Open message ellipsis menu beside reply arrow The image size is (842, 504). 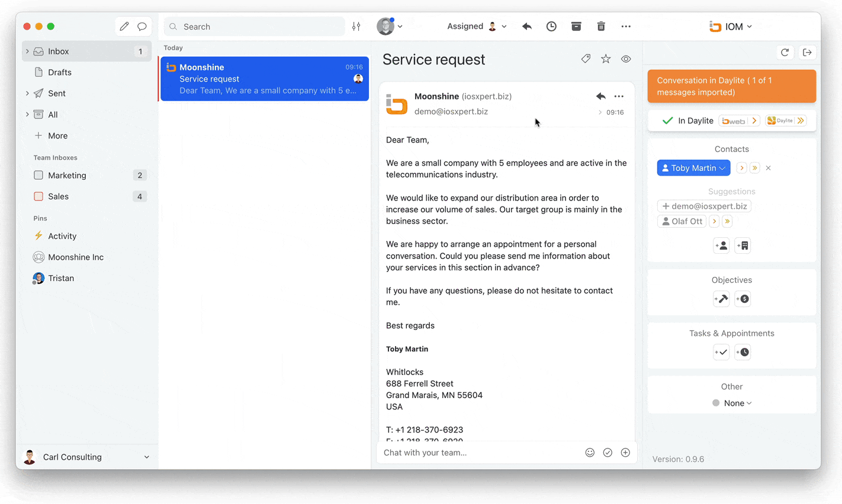619,96
